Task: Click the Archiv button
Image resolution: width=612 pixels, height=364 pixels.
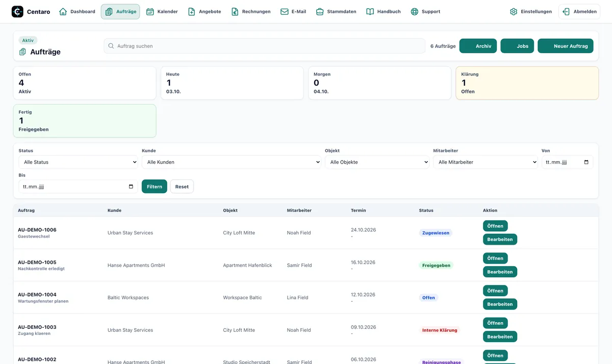Action: [x=478, y=46]
